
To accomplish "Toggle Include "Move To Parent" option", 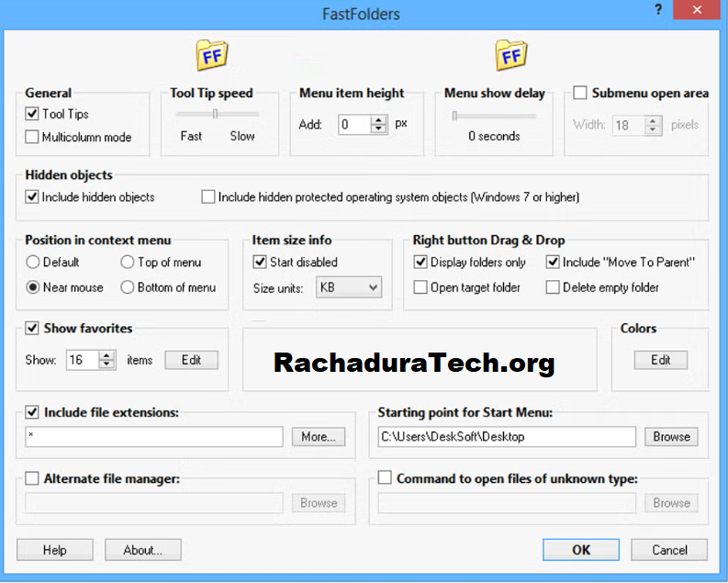I will (x=553, y=263).
